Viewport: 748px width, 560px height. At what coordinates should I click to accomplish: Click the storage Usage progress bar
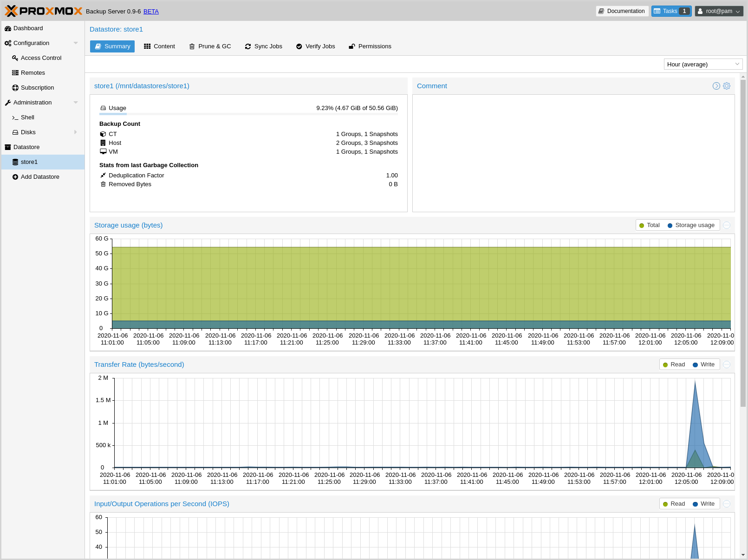pos(248,114)
